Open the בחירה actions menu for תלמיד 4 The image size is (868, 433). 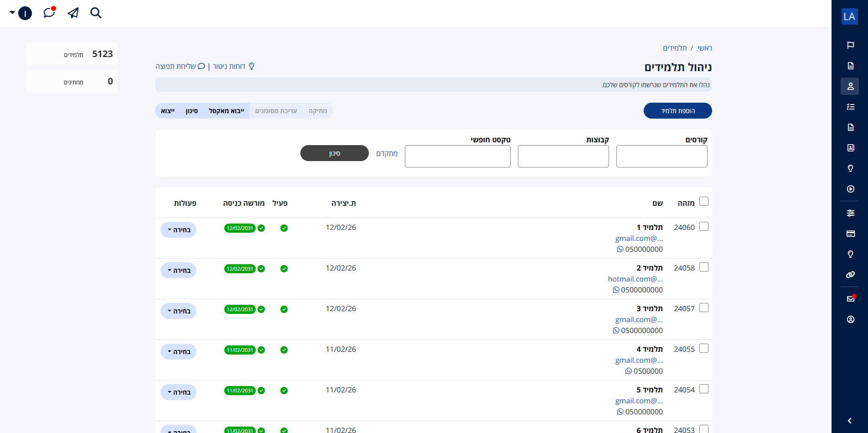(x=178, y=352)
